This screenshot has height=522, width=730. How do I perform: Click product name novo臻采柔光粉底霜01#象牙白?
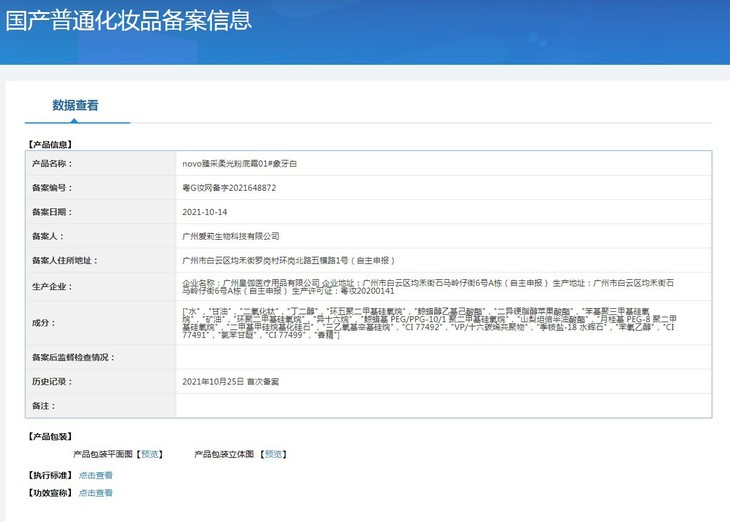243,163
